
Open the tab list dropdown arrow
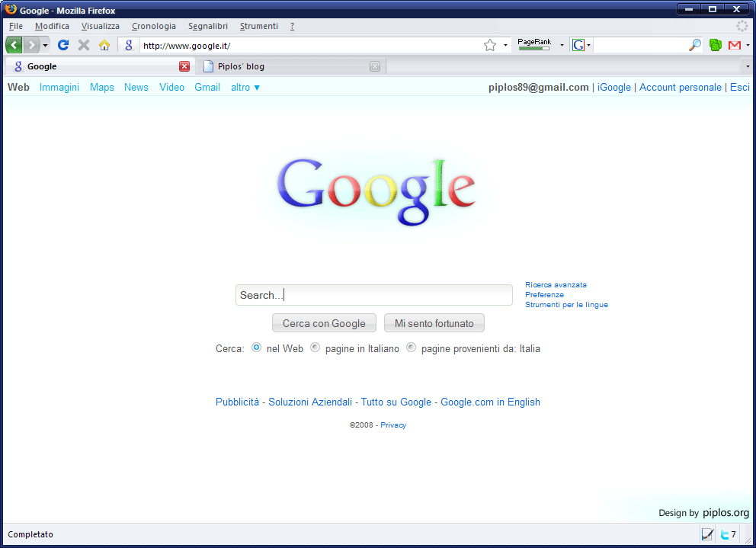pyautogui.click(x=748, y=66)
